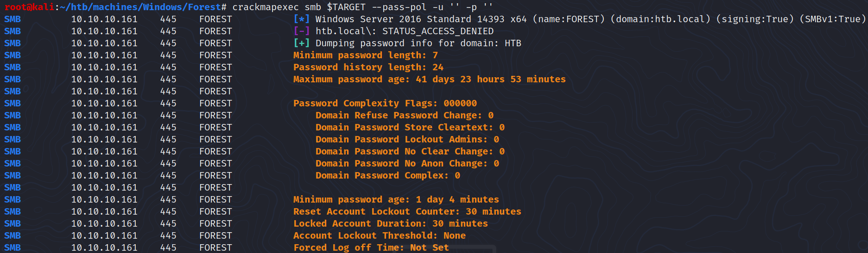Click the Account Lockout Threshold line

(x=379, y=235)
